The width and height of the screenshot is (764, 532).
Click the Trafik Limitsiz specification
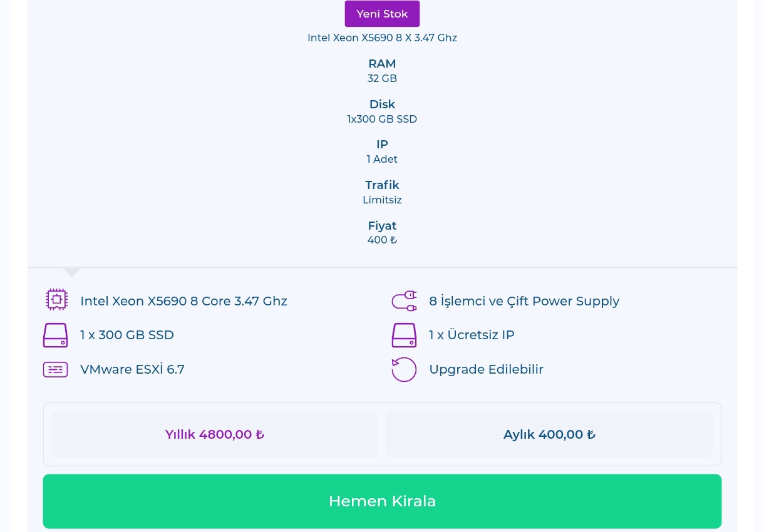382,192
